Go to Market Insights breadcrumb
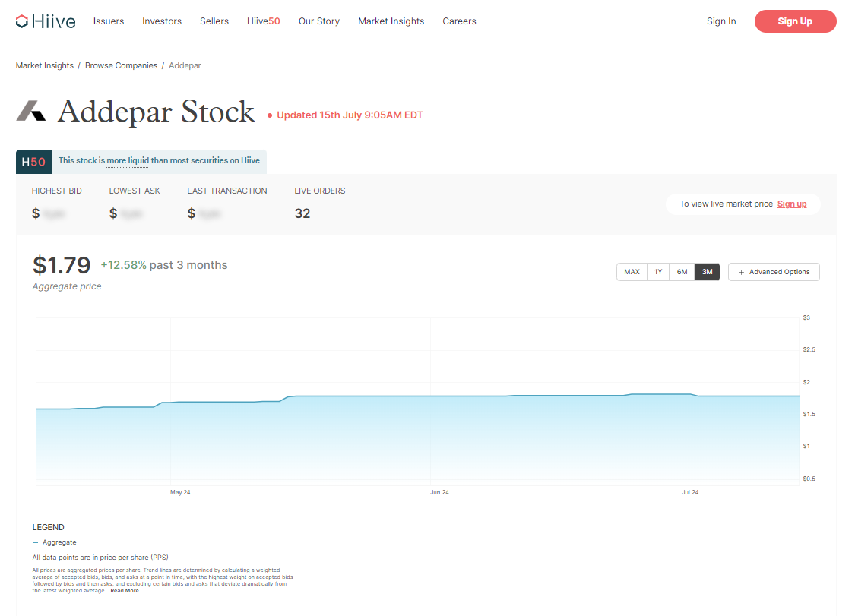This screenshot has width=855, height=616. [45, 65]
